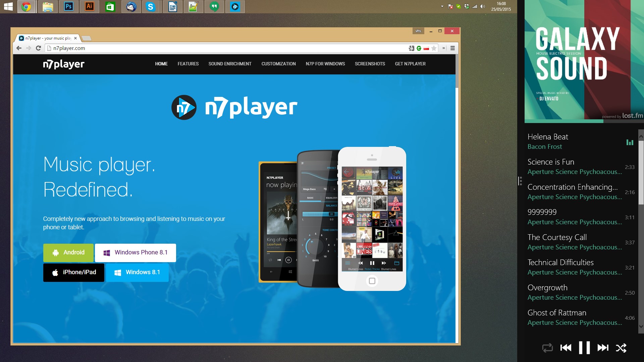Open the FEATURES nav item

pos(188,64)
